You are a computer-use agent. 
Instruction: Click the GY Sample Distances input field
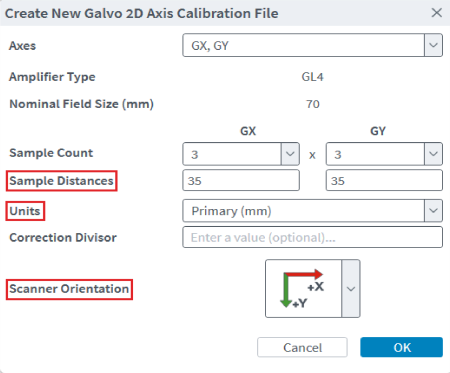(x=384, y=180)
